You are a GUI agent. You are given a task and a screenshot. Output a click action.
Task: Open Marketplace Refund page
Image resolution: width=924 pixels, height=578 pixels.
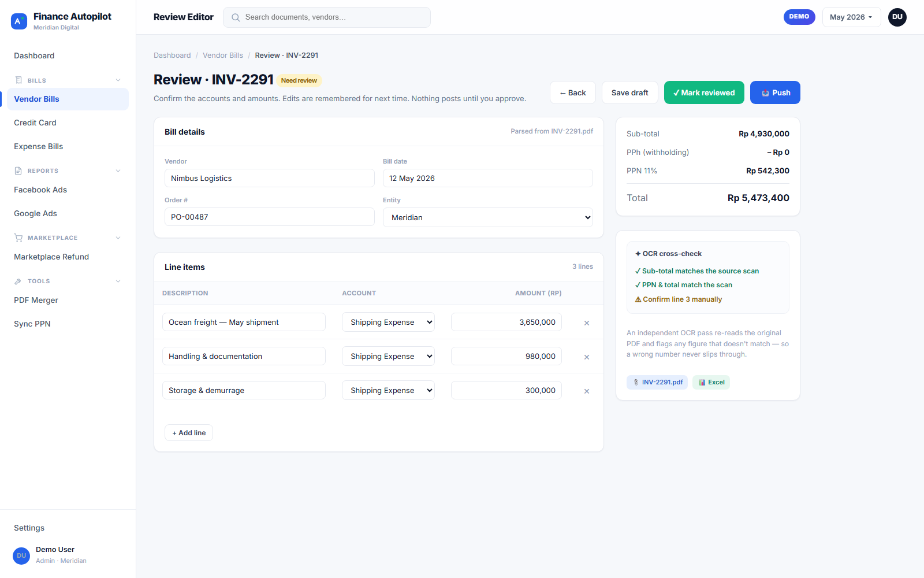tap(68, 257)
